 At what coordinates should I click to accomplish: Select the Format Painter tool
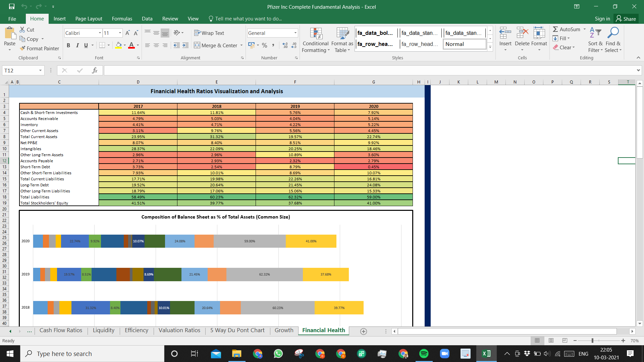point(39,48)
